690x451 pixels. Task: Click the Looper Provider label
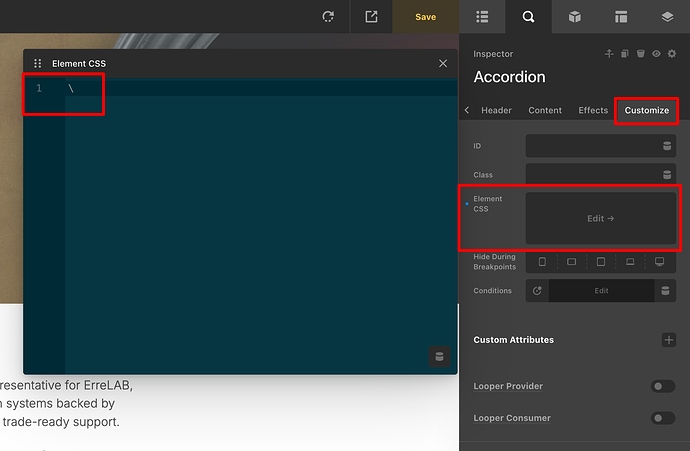click(508, 386)
